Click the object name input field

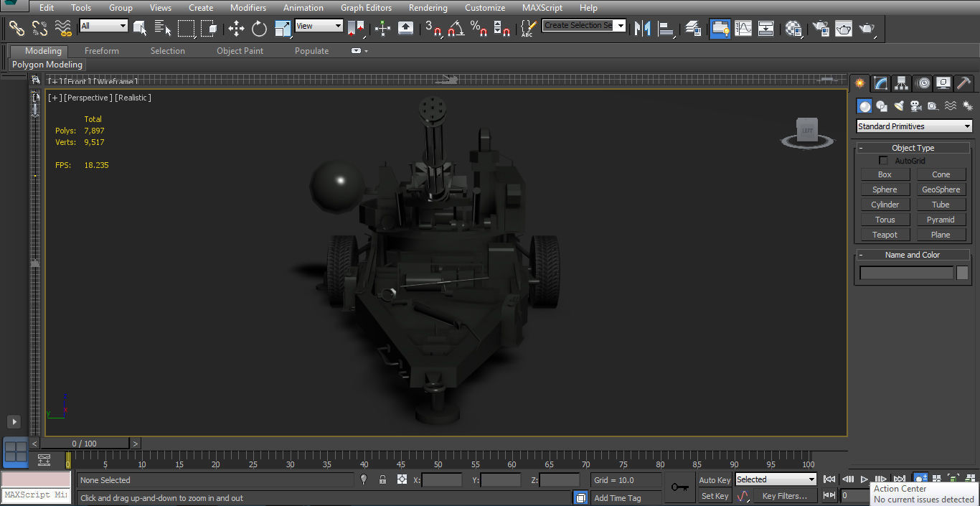coord(907,273)
